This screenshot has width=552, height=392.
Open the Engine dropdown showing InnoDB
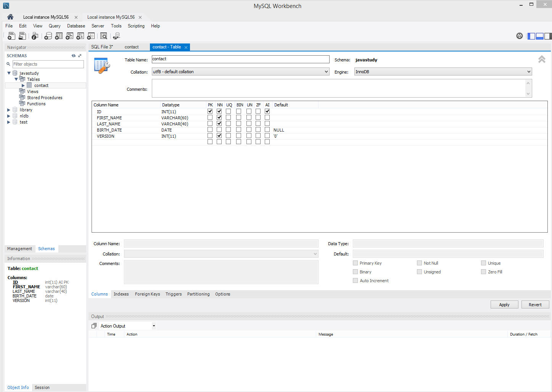(443, 72)
